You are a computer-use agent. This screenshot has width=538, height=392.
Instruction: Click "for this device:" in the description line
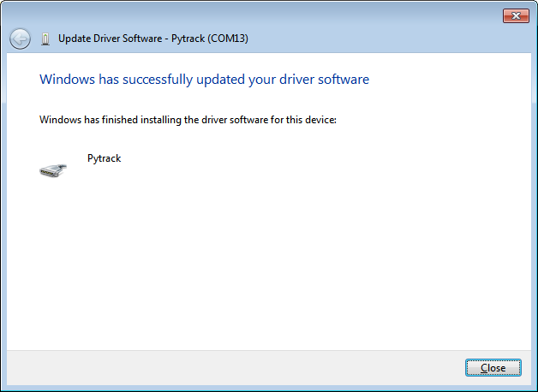(304, 120)
